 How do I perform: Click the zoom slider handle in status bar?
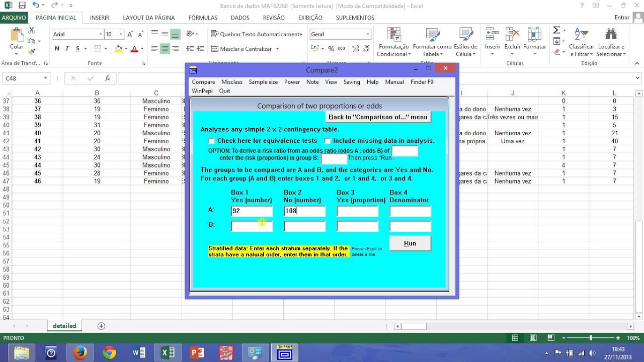[590, 338]
